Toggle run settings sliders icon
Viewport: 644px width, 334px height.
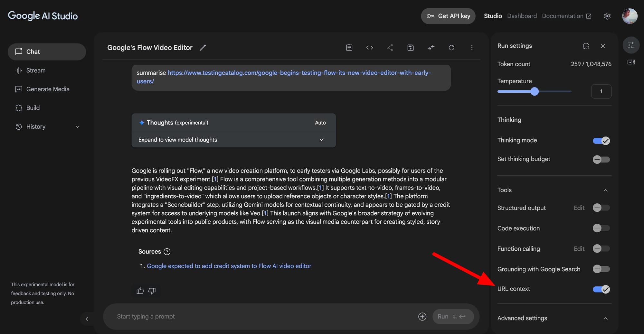tap(631, 45)
